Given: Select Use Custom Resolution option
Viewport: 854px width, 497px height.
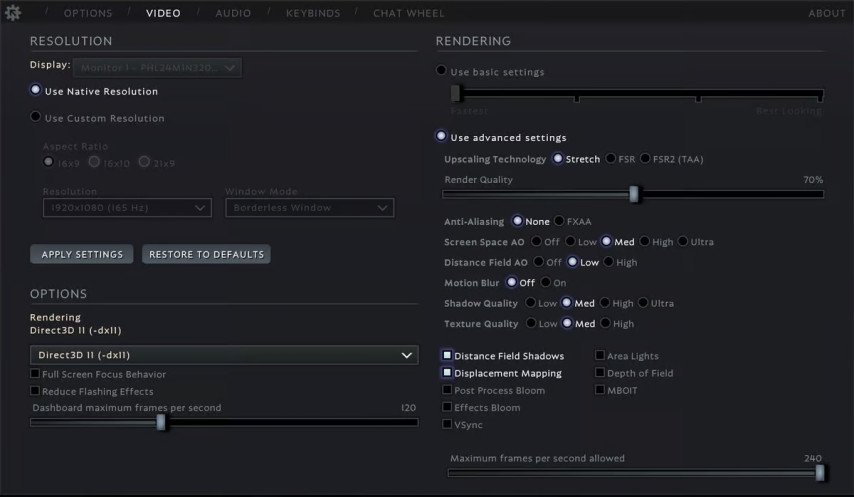Looking at the screenshot, I should 36,118.
